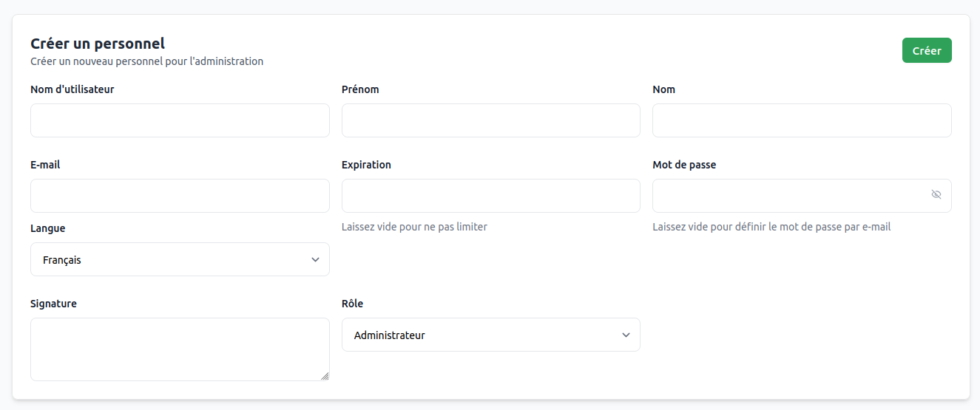Click the green Créer button
The height and width of the screenshot is (410, 980).
coord(926,50)
